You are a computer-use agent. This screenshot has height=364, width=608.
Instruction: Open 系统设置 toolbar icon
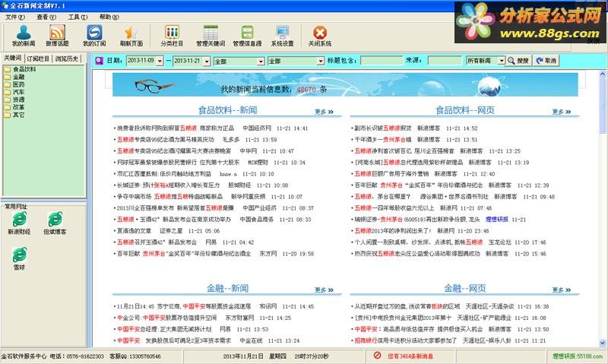click(282, 36)
